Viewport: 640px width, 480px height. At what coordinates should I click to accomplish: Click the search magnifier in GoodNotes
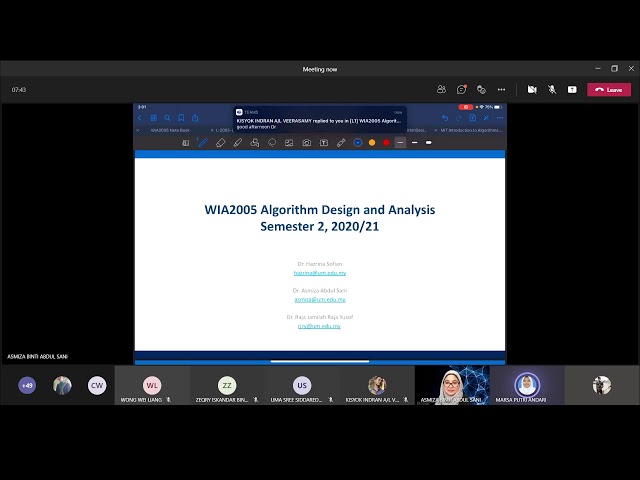click(167, 118)
